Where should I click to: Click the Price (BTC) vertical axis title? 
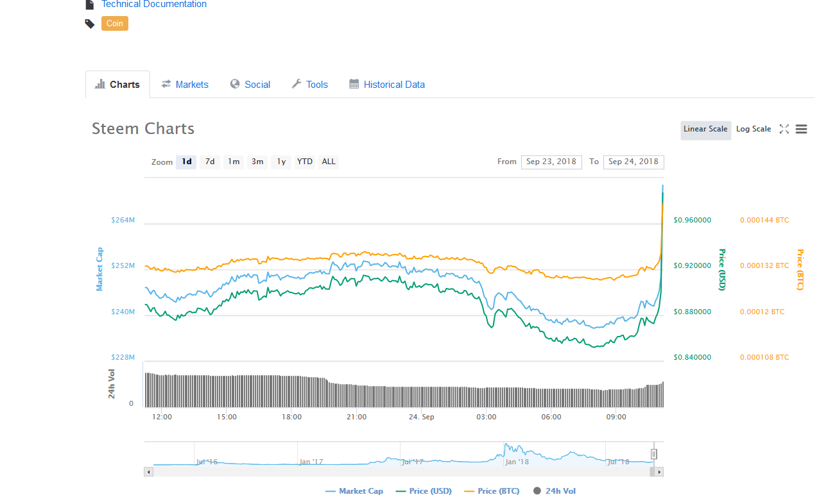pyautogui.click(x=800, y=269)
